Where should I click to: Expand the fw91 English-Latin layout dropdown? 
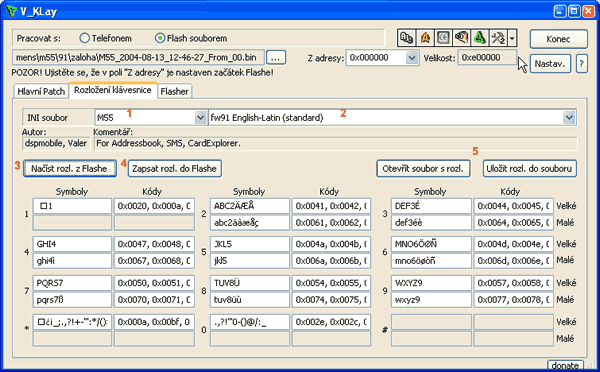point(569,118)
